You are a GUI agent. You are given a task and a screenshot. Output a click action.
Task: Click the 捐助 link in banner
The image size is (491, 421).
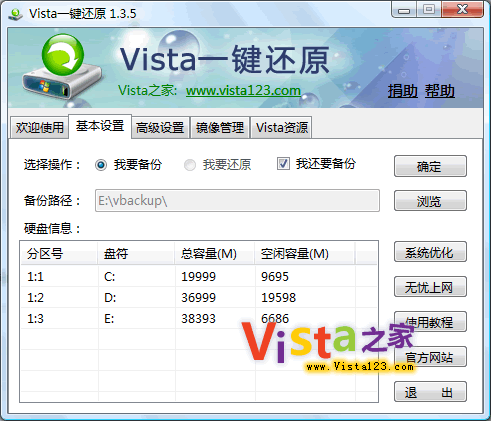(403, 91)
